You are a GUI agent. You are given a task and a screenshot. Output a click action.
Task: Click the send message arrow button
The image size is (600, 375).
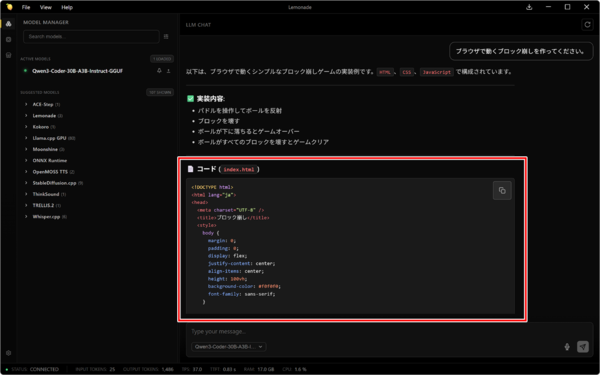(583, 347)
